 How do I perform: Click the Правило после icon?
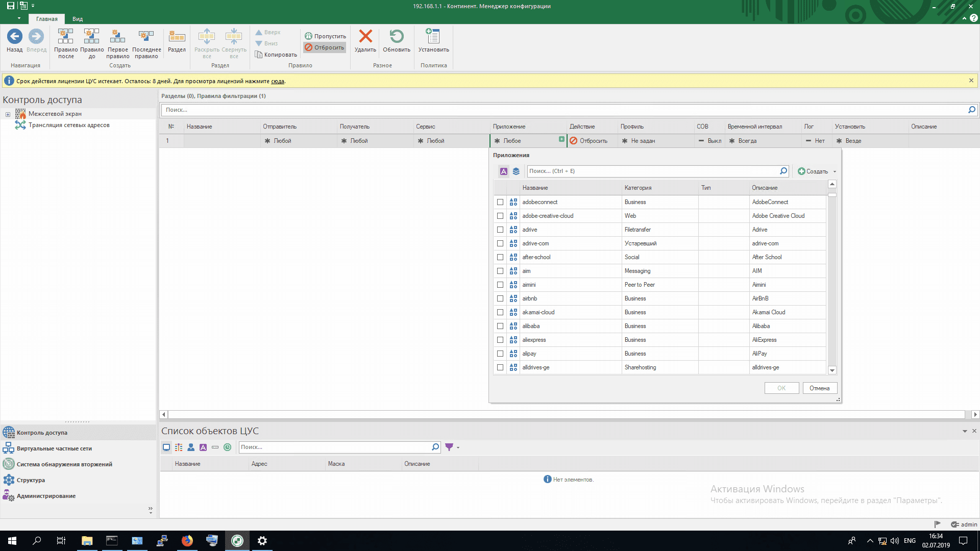click(65, 37)
